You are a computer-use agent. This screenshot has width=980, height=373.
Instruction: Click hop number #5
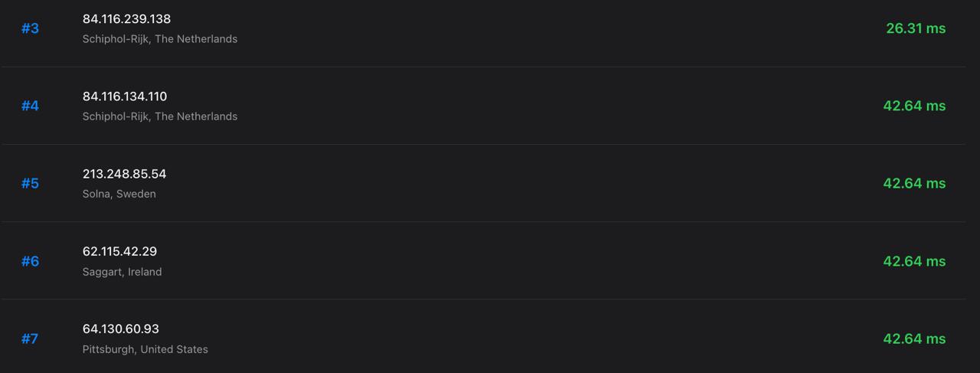pyautogui.click(x=30, y=183)
